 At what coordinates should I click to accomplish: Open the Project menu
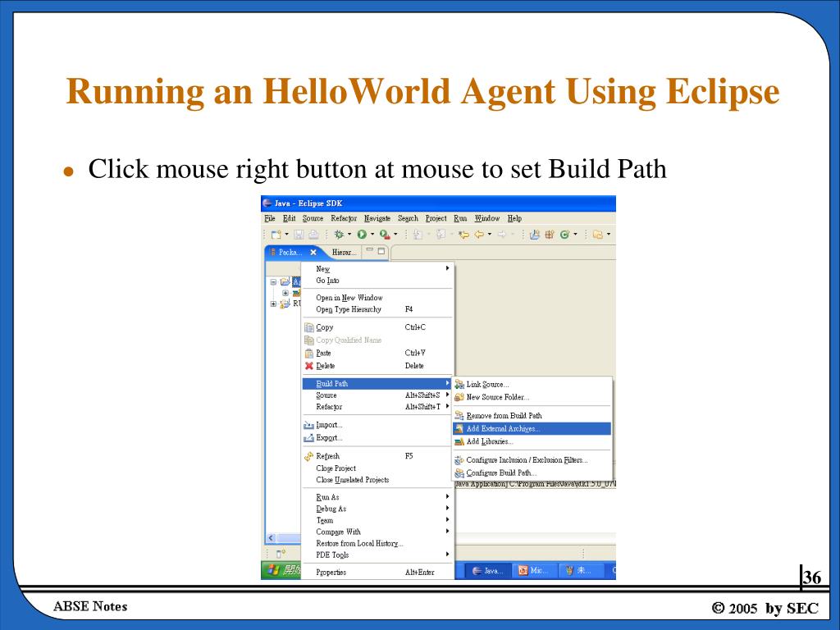[436, 218]
